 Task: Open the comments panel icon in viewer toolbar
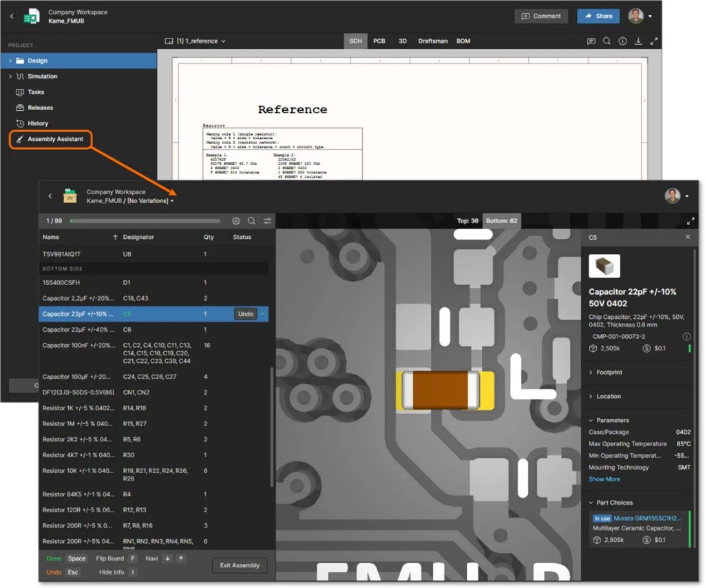click(x=591, y=41)
